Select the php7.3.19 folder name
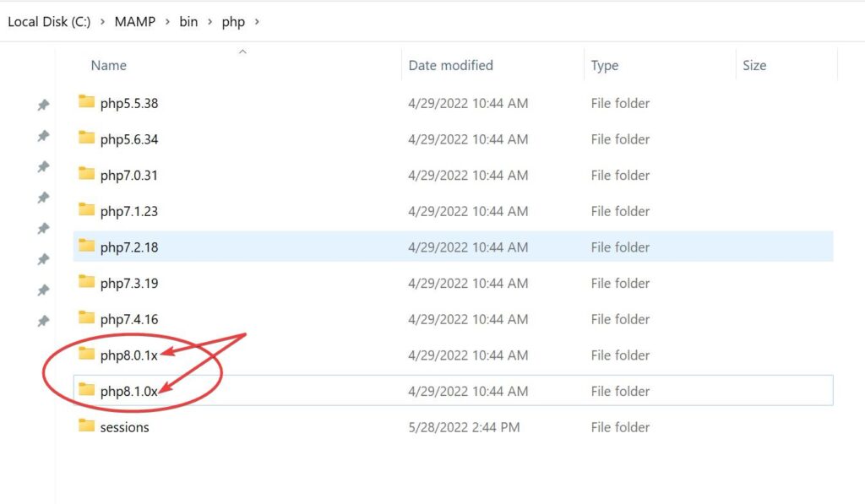Image resolution: width=865 pixels, height=504 pixels. [129, 284]
